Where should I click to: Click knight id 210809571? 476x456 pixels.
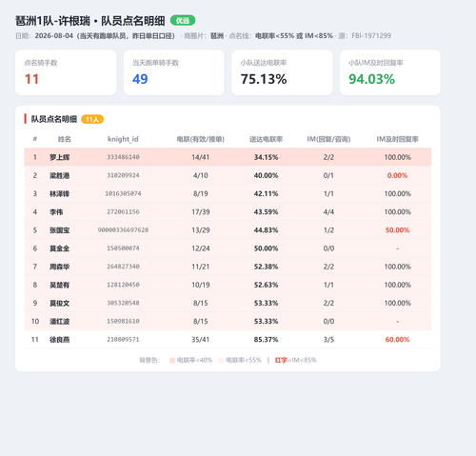[123, 340]
